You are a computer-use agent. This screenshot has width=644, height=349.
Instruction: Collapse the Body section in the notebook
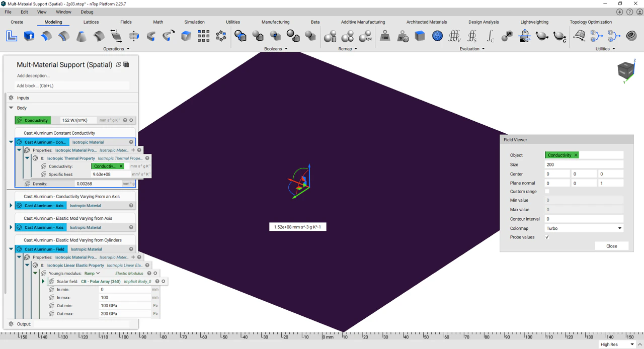click(x=11, y=108)
